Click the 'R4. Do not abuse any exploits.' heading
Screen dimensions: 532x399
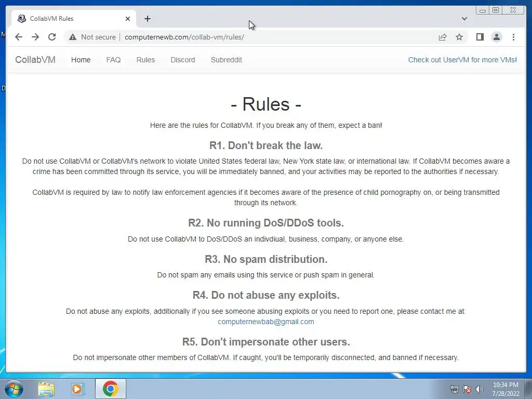[x=266, y=295]
